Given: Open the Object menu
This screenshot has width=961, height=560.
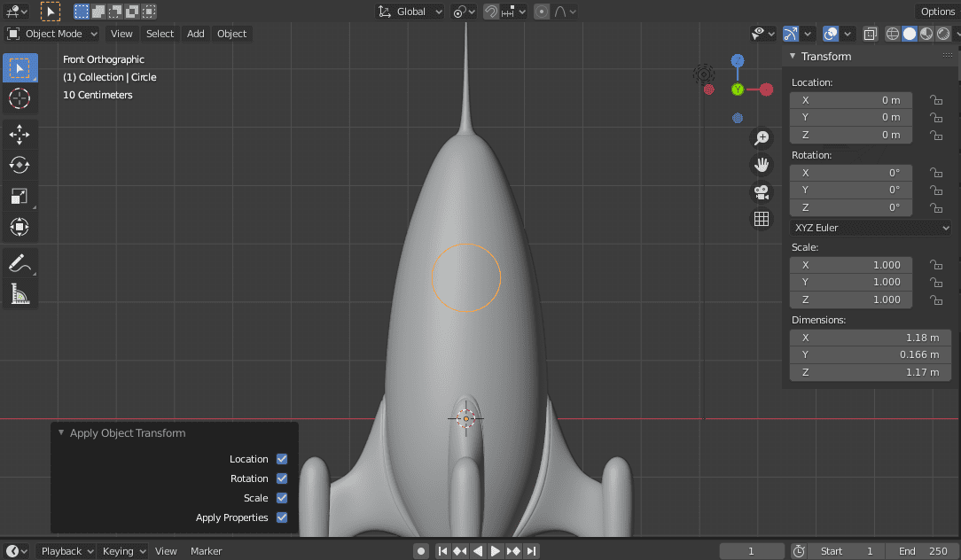Looking at the screenshot, I should pyautogui.click(x=231, y=33).
